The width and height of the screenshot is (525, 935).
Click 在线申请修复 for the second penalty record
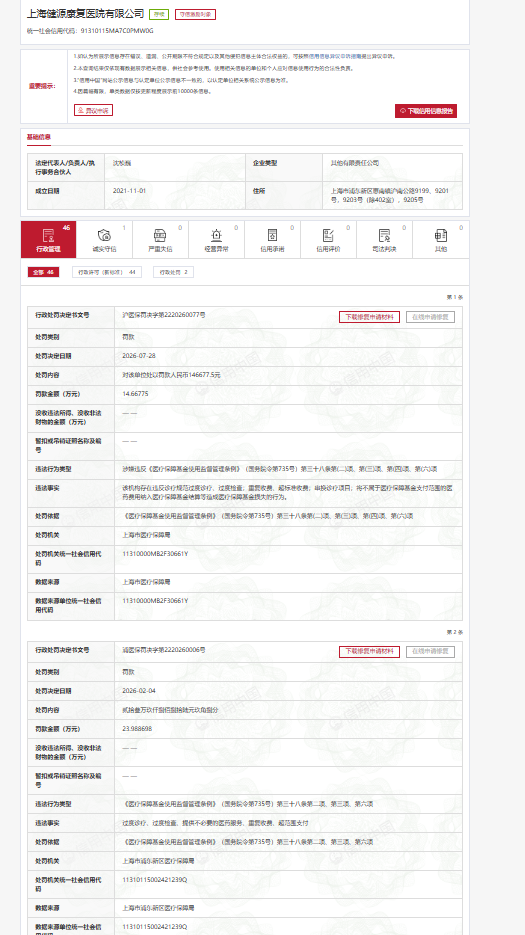430,652
